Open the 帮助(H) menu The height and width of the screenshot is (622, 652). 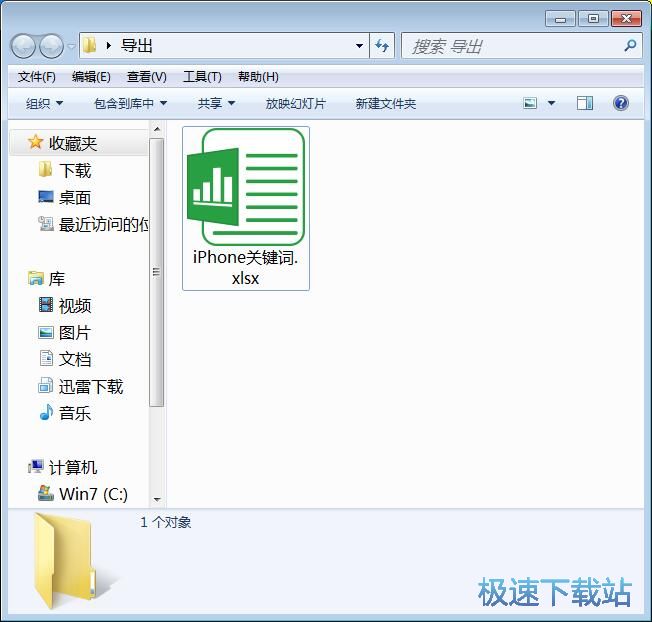click(258, 77)
